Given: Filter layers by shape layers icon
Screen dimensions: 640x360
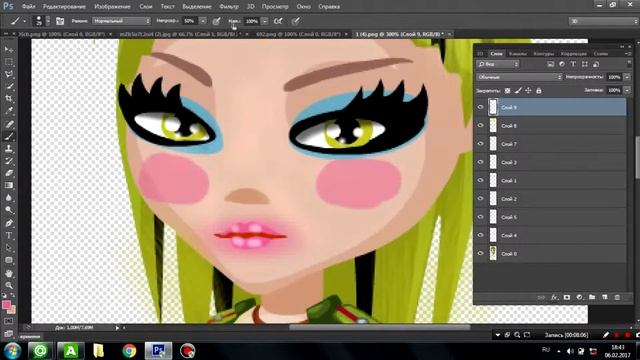Looking at the screenshot, I should (584, 64).
